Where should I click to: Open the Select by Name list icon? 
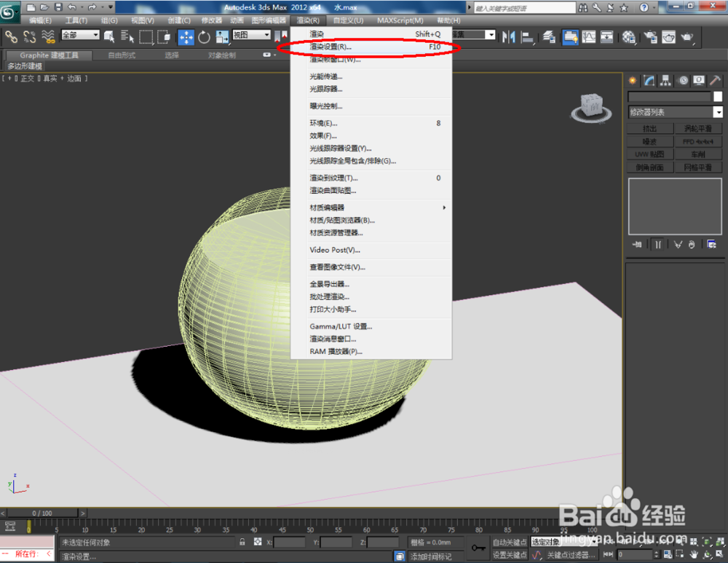[127, 36]
